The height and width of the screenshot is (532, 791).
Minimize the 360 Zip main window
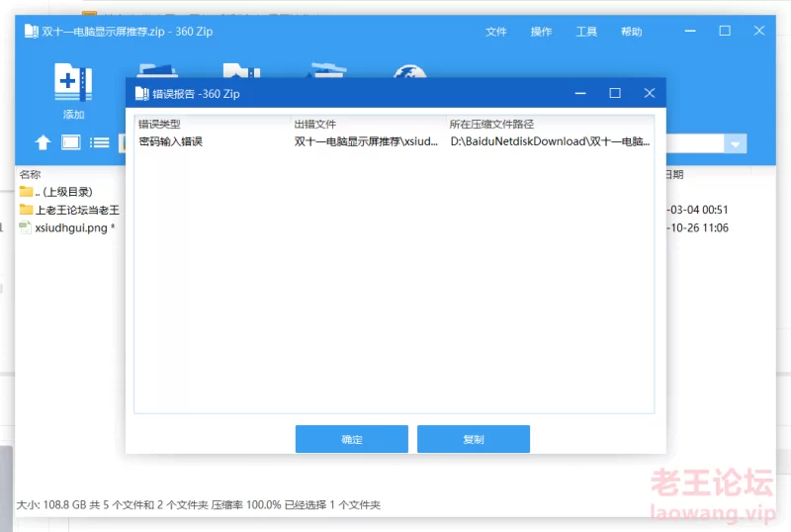click(x=690, y=31)
